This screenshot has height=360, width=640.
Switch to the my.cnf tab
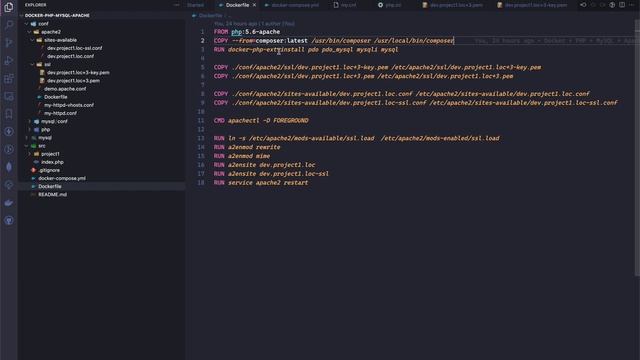(345, 5)
